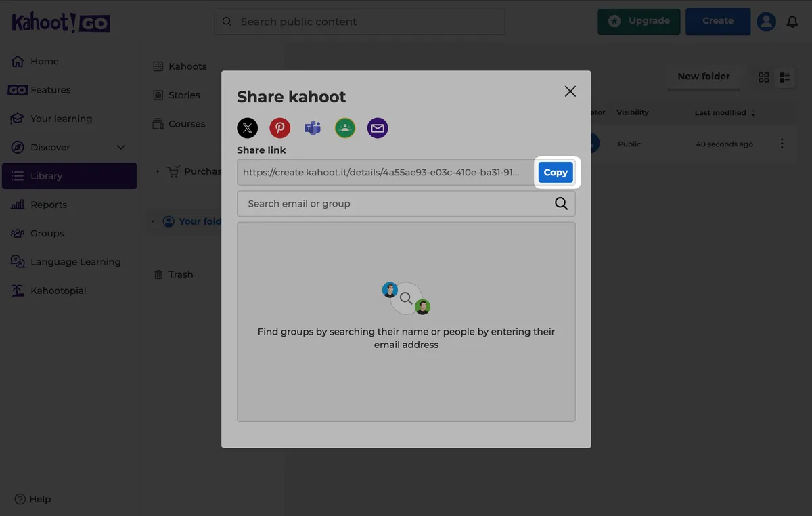The image size is (812, 516).
Task: Open Groups in sidebar
Action: pyautogui.click(x=69, y=234)
